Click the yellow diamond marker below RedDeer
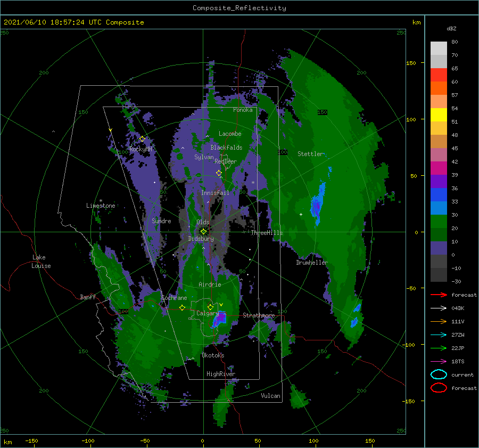Screen dimensions: 479x448 pos(219,173)
